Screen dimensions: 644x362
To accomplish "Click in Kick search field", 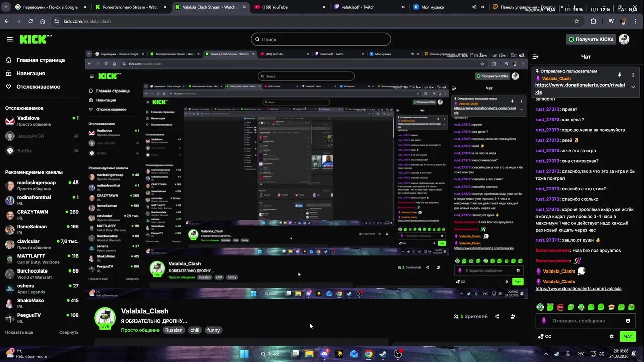I will 321,39.
